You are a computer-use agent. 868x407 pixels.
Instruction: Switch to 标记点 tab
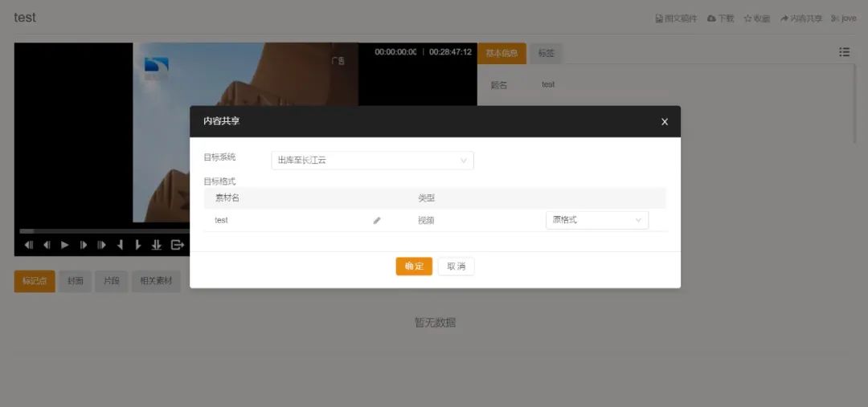click(x=35, y=281)
